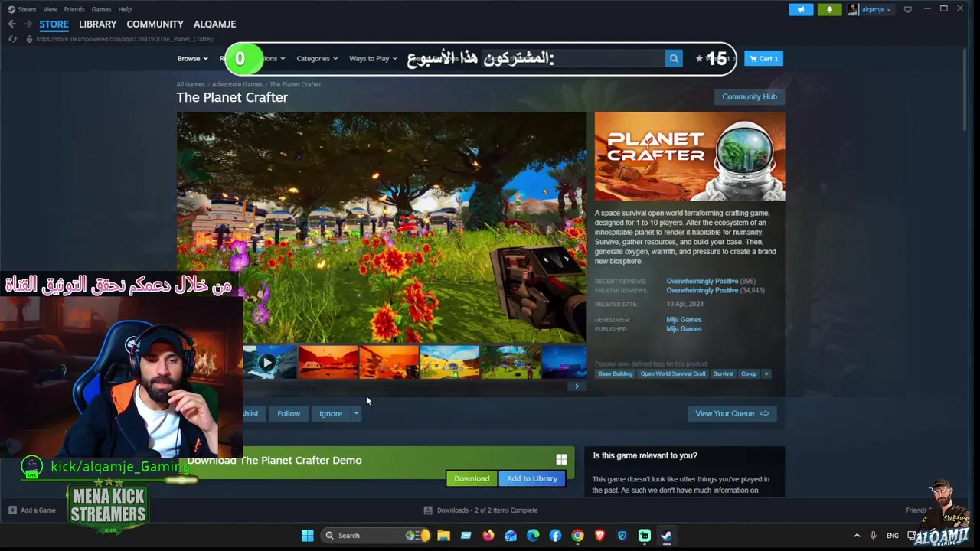
Task: Select the Survival tag
Action: tap(723, 373)
